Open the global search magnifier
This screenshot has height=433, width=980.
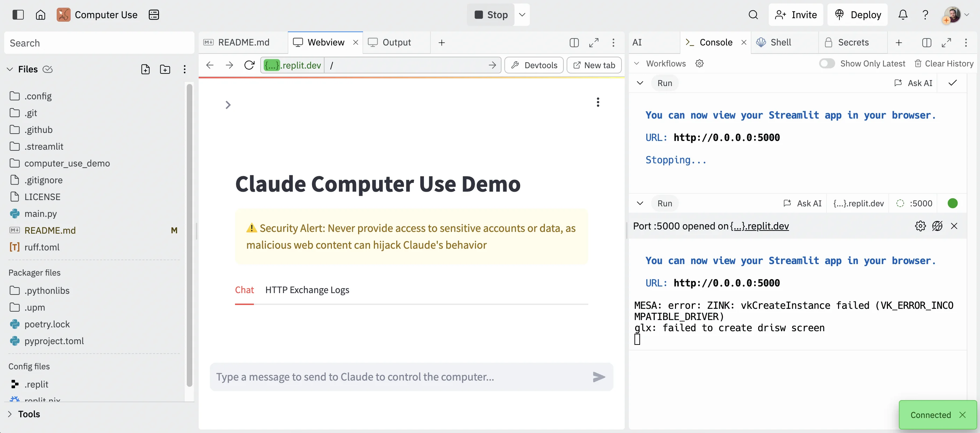tap(753, 14)
